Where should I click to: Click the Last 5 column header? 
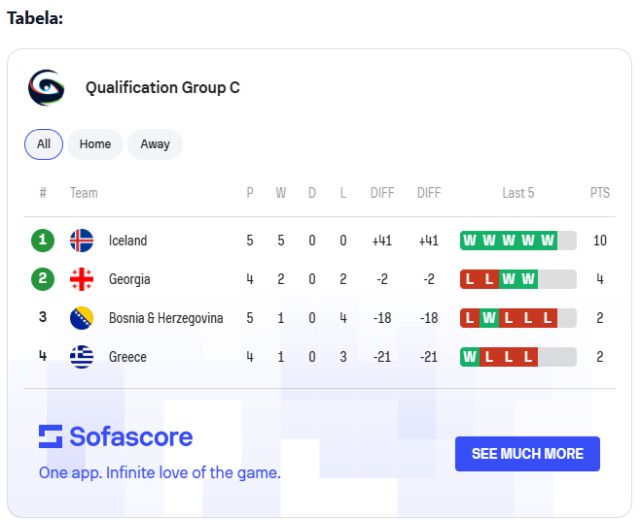pyautogui.click(x=518, y=193)
